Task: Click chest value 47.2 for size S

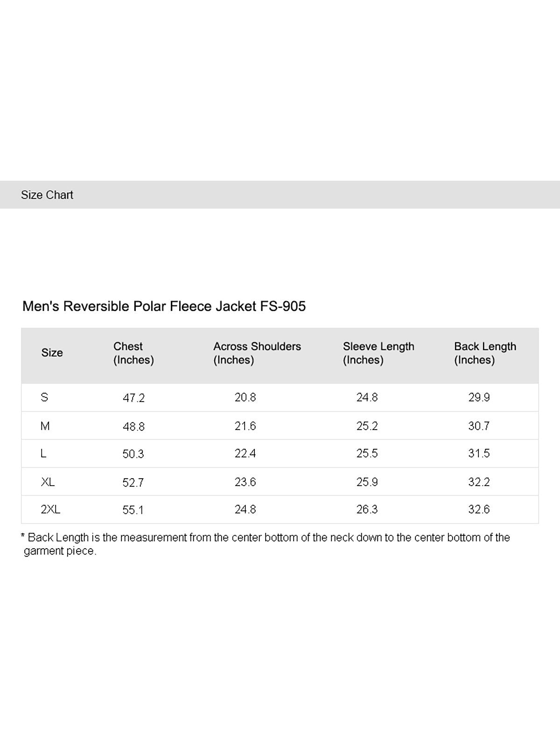Action: [x=133, y=398]
